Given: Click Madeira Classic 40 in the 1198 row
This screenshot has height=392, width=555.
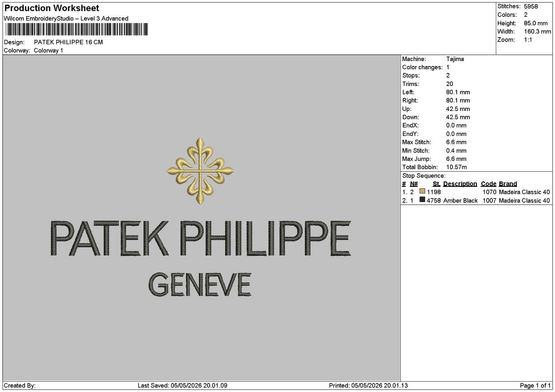Looking at the screenshot, I should 524,192.
